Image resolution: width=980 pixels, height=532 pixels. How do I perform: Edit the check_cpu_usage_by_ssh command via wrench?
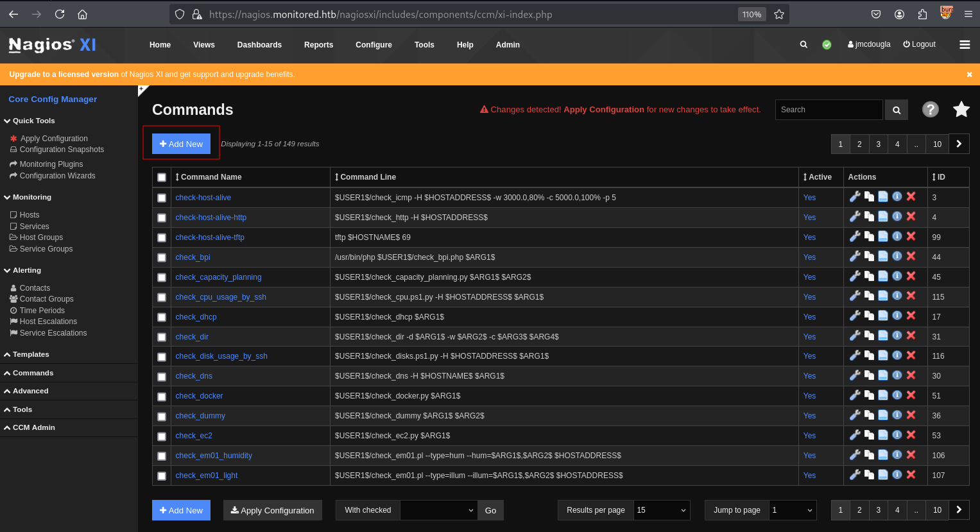point(855,296)
